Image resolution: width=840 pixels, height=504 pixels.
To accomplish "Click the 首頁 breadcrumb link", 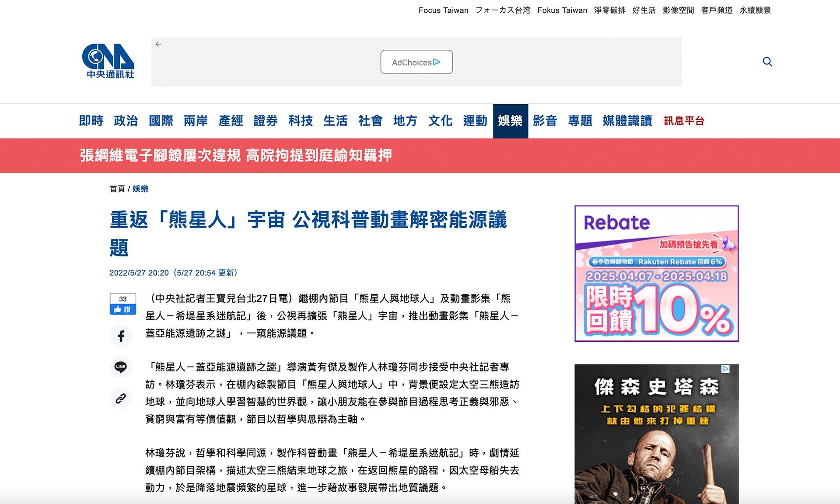I will click(x=117, y=189).
